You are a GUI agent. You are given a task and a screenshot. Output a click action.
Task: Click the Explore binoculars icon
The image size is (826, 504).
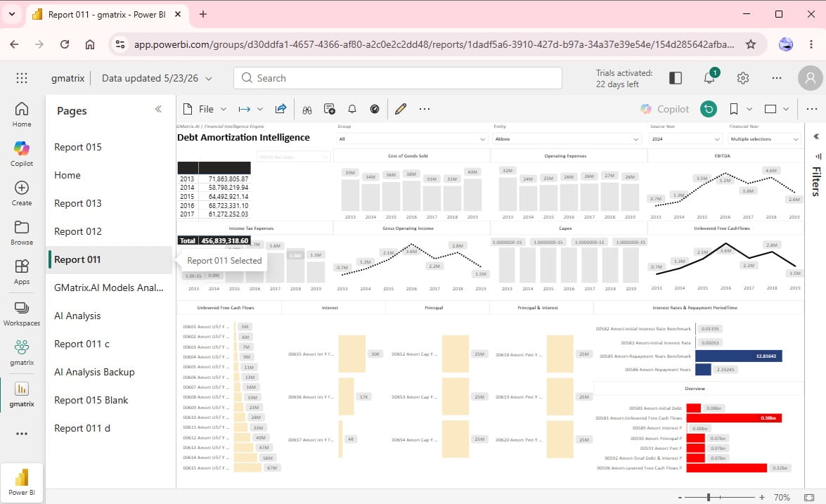tap(307, 109)
